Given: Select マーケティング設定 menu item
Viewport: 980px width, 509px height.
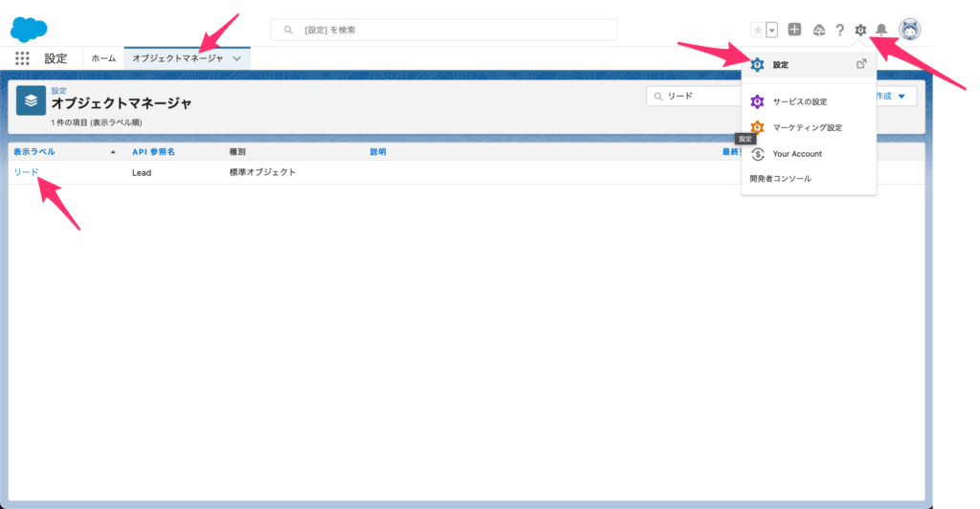Looking at the screenshot, I should 807,127.
